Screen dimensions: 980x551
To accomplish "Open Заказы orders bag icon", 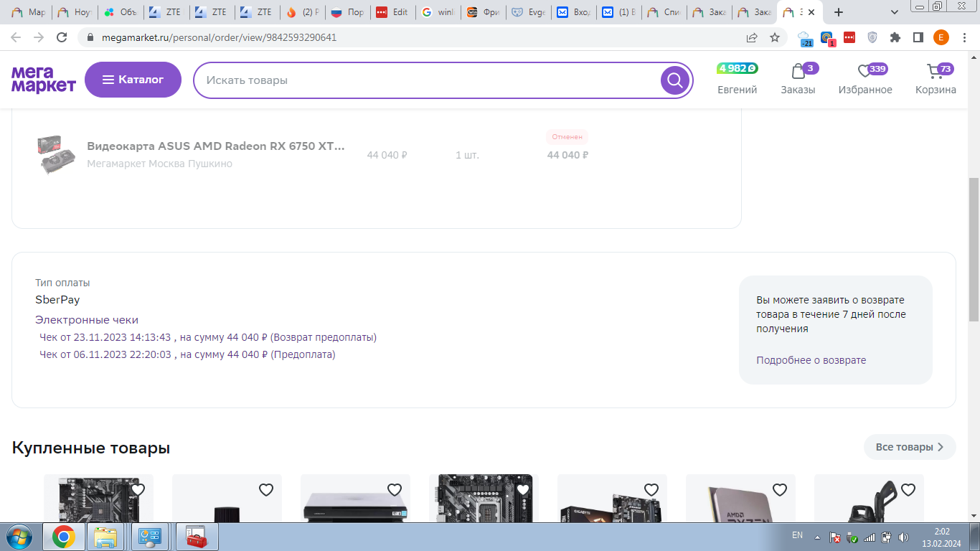I will click(x=798, y=79).
